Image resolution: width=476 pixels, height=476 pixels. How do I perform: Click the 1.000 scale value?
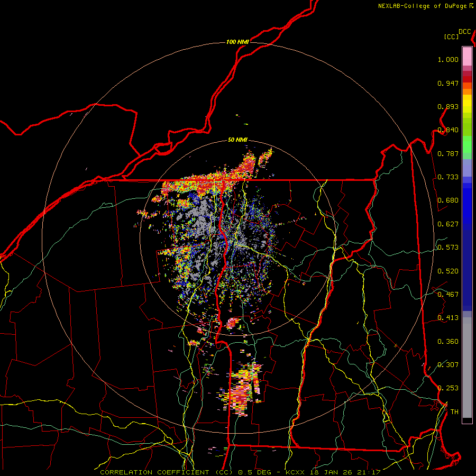[x=448, y=59]
